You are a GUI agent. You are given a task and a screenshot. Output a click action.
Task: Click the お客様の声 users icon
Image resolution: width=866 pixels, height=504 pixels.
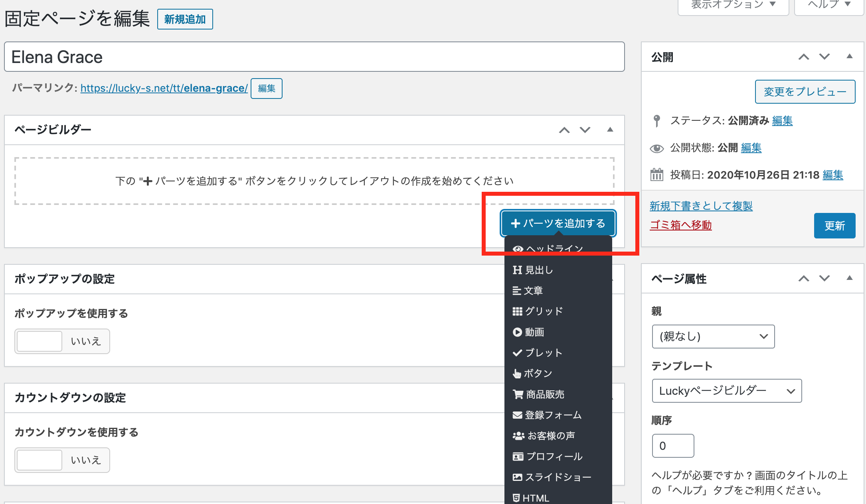[x=518, y=436]
